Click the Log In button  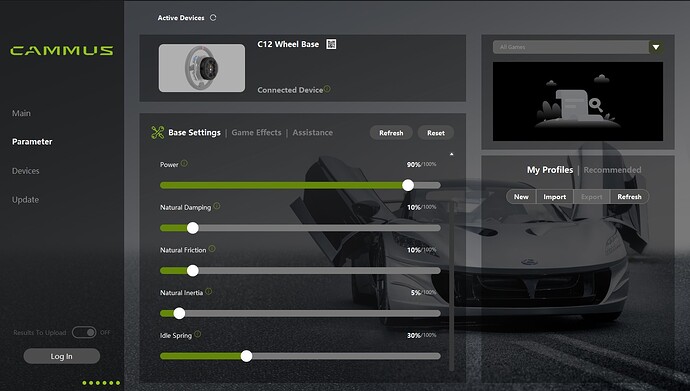click(62, 356)
